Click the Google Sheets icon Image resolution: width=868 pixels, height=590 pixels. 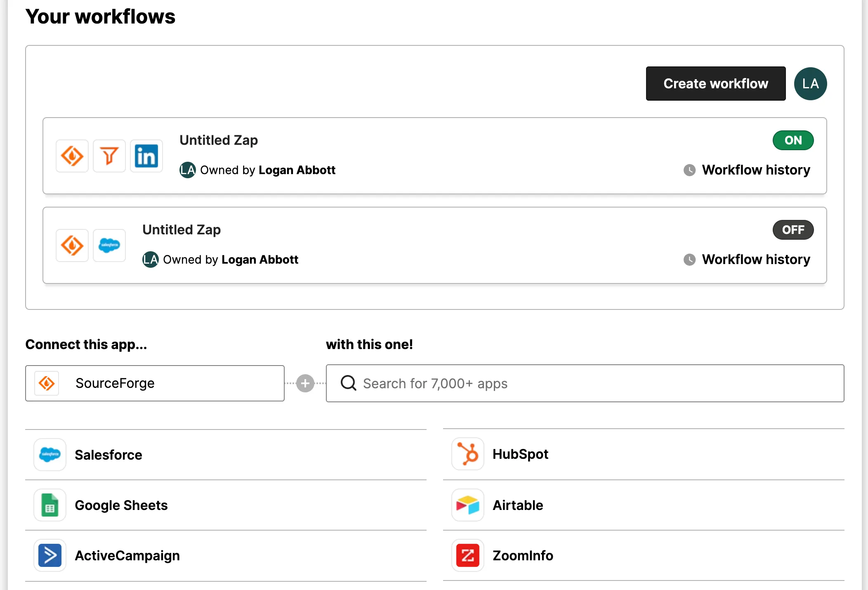[x=50, y=505]
